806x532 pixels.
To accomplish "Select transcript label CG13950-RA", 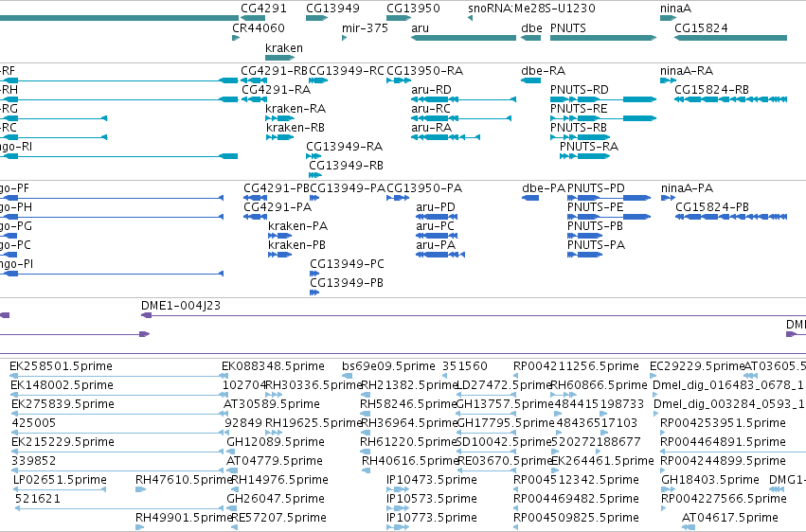I will [x=424, y=70].
